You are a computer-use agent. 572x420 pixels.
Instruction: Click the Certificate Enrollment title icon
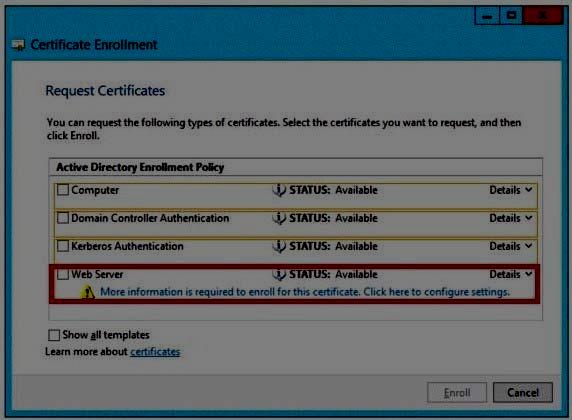click(x=18, y=45)
